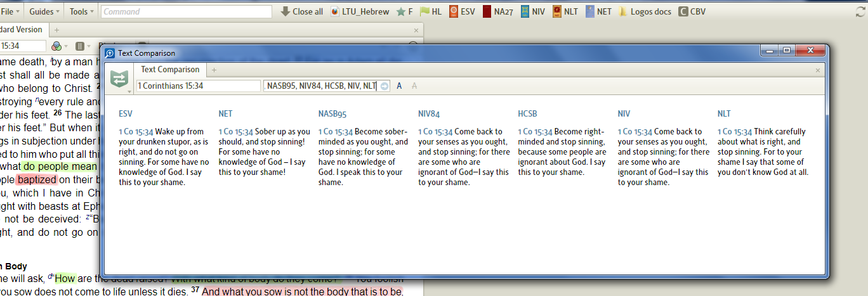Click the 1 Co 15:34 link under NIV84
868x296 pixels.
(x=435, y=132)
